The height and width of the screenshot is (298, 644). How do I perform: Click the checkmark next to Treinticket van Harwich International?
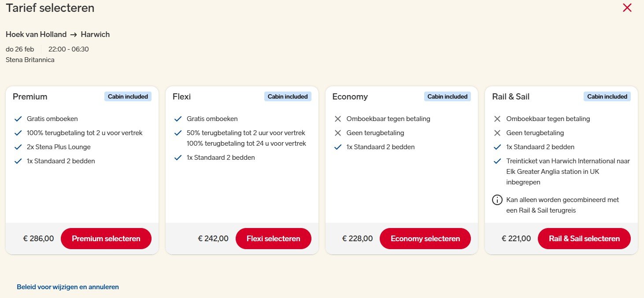pyautogui.click(x=497, y=161)
